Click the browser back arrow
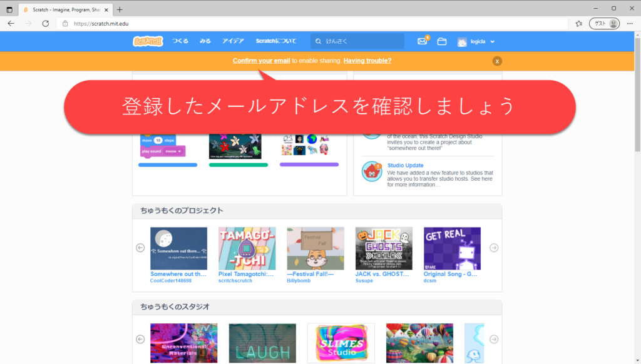641x364 pixels. pyautogui.click(x=11, y=23)
